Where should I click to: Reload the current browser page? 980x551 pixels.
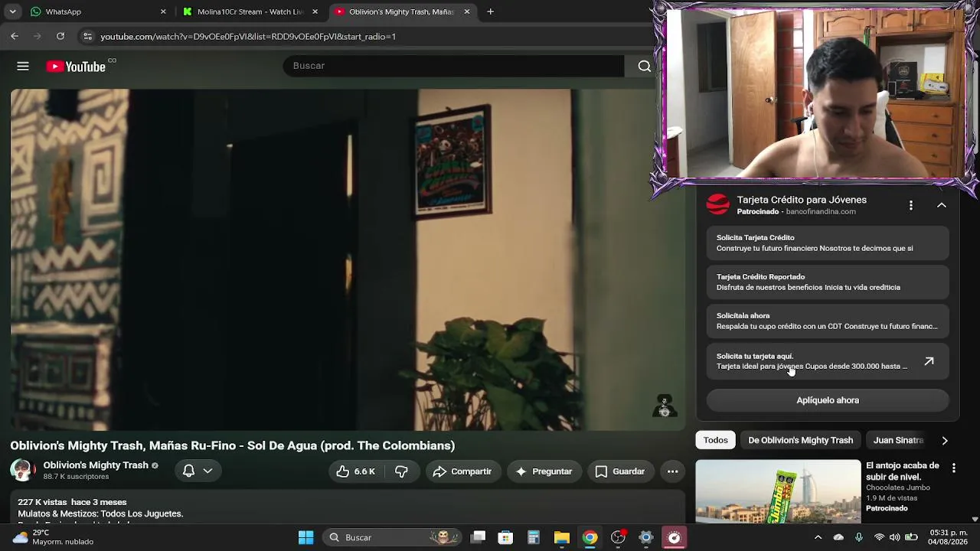[x=60, y=36]
